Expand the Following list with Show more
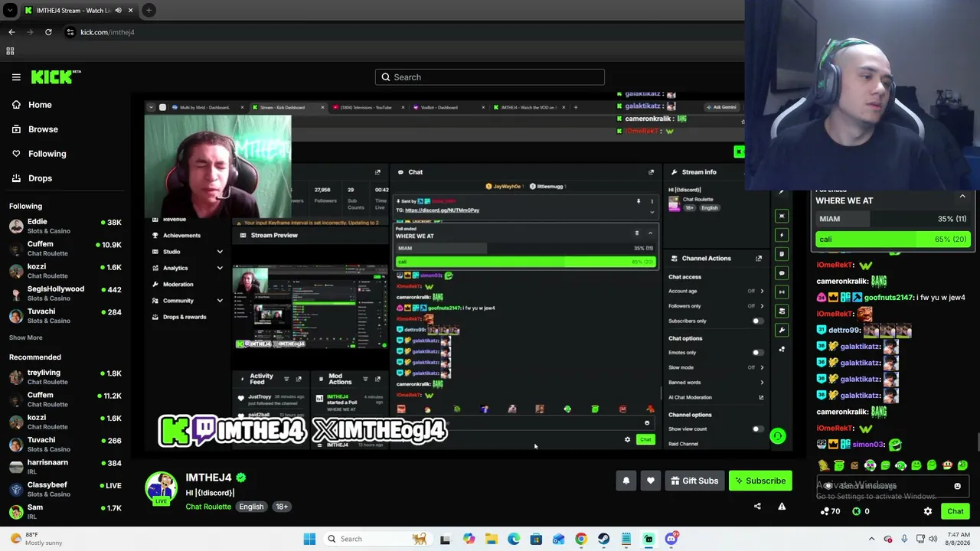The height and width of the screenshot is (551, 980). (x=26, y=337)
